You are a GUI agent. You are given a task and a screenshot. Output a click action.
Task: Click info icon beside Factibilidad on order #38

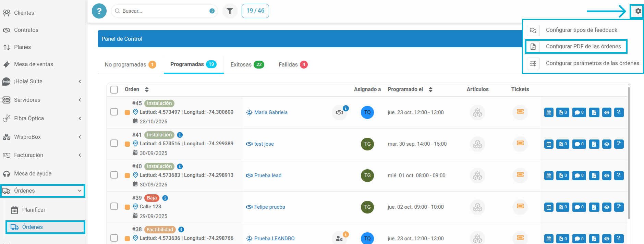[x=181, y=230]
